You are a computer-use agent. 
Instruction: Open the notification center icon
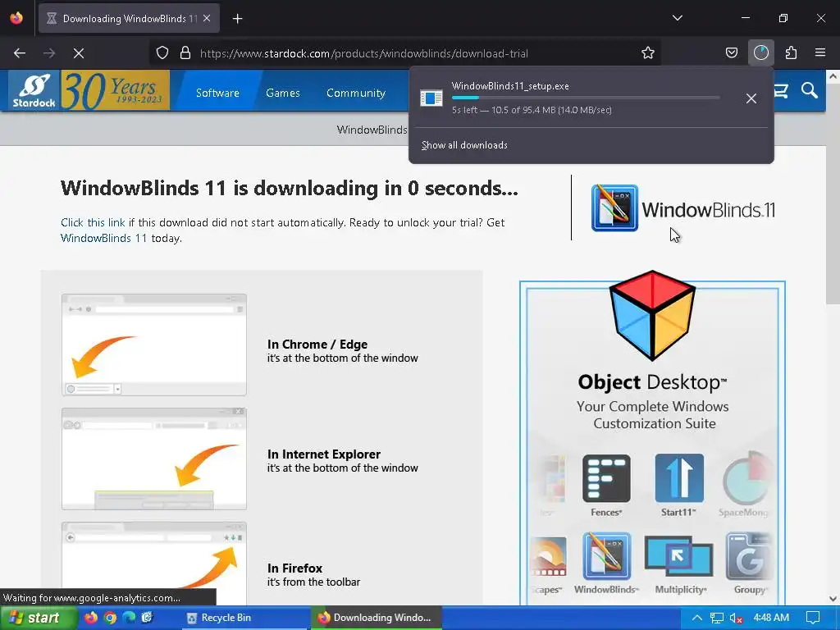[x=813, y=618]
